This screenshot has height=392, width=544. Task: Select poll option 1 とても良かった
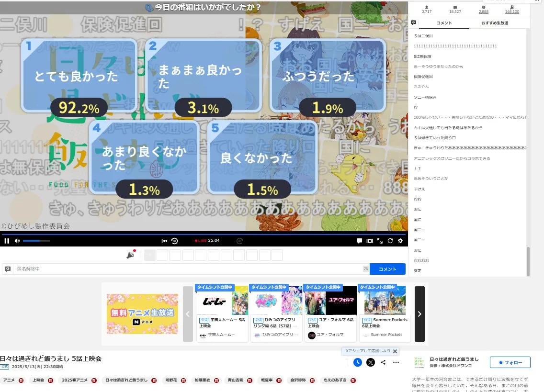[x=79, y=75]
